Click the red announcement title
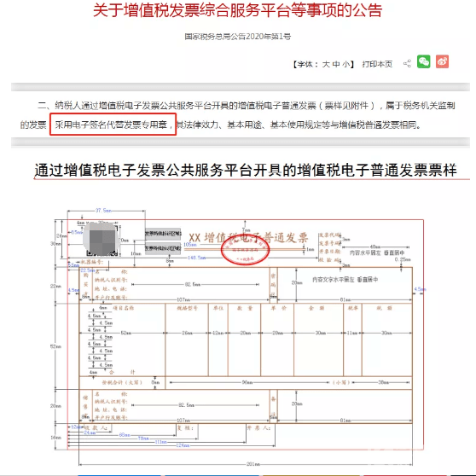The width and height of the screenshot is (476, 476). tap(237, 10)
